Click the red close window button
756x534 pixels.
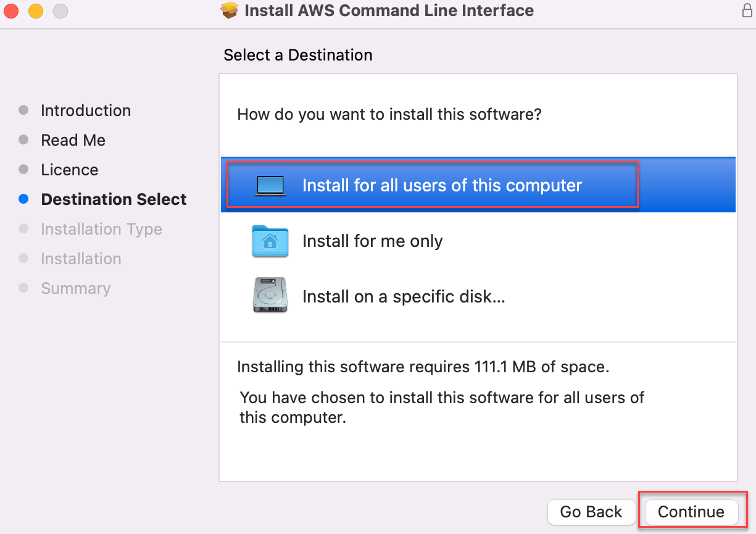pos(11,10)
